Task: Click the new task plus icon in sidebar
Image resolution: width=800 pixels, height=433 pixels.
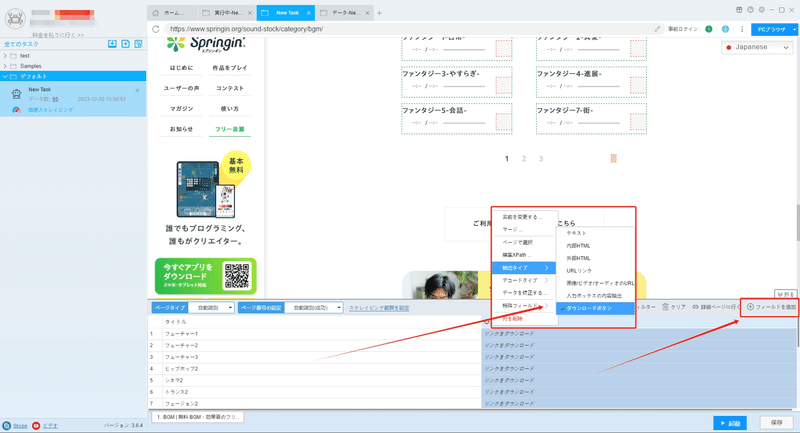Action: (x=126, y=44)
